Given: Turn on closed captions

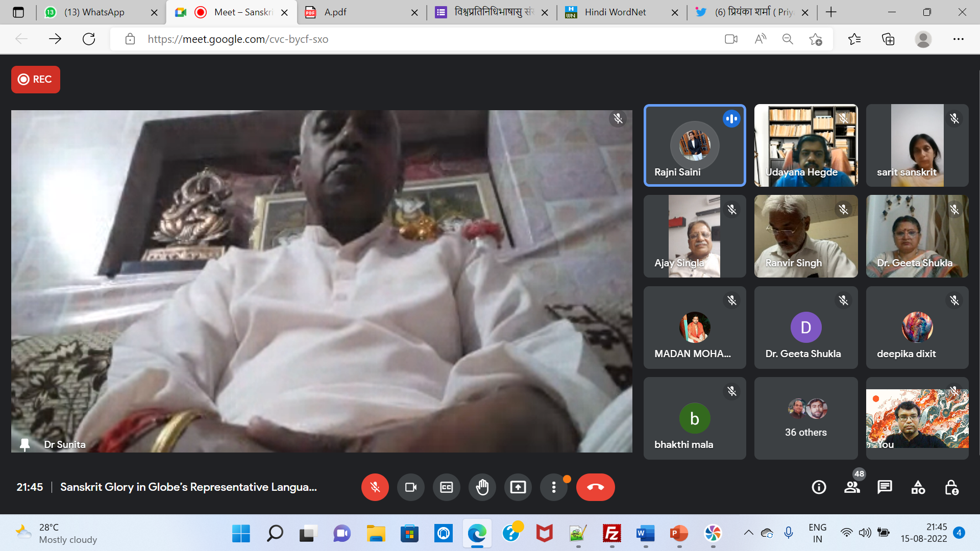Looking at the screenshot, I should pyautogui.click(x=446, y=487).
